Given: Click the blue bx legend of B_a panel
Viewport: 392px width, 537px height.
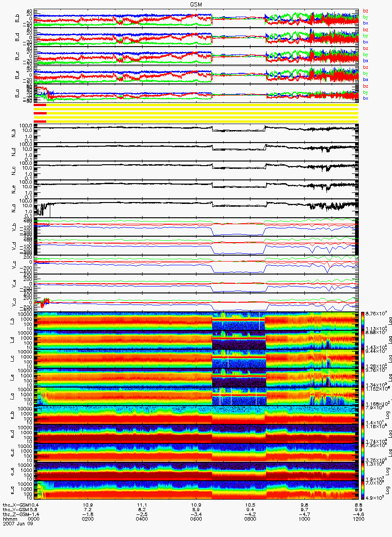Looking at the screenshot, I should [366, 98].
